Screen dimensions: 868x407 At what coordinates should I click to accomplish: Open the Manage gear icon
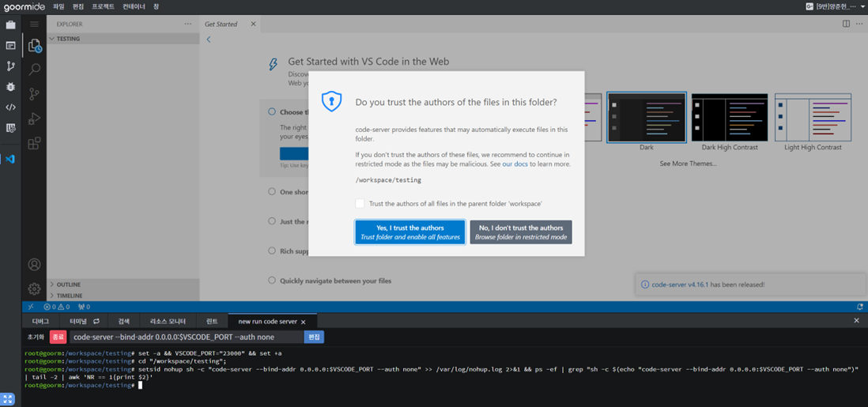34,288
